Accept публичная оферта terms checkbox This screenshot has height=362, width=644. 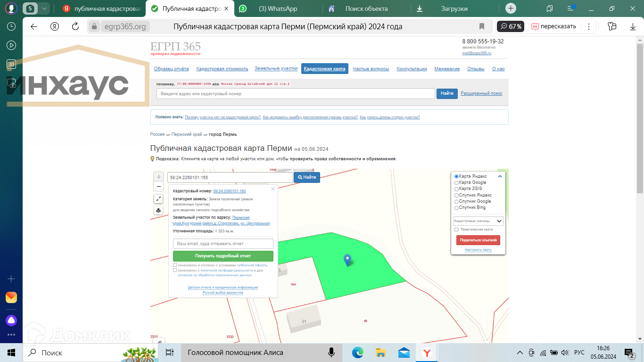click(175, 265)
